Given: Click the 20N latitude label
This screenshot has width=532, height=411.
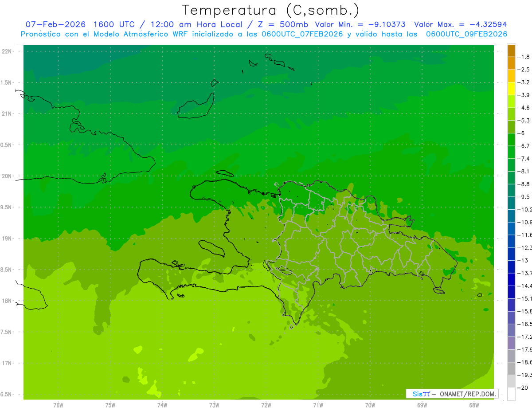Looking at the screenshot, I should [7, 176].
